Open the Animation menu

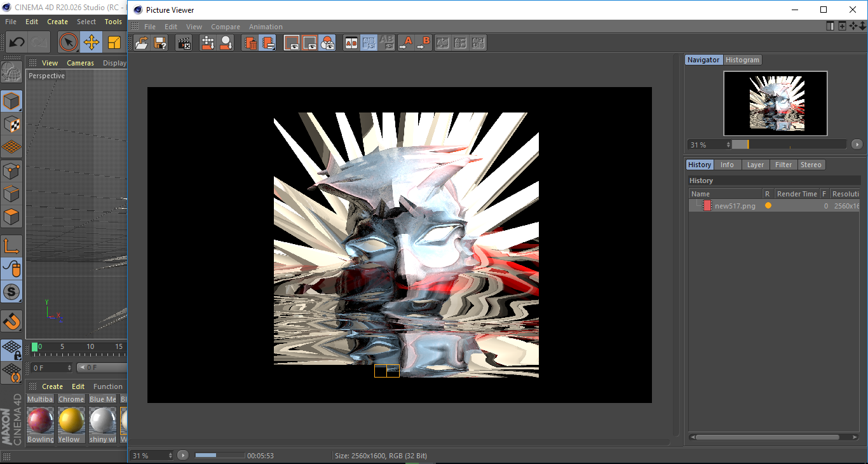pos(266,27)
